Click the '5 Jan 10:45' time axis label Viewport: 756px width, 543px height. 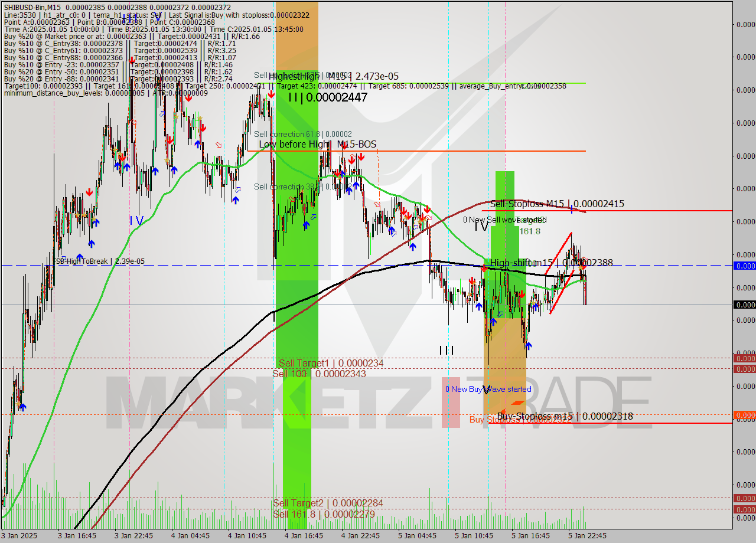pyautogui.click(x=474, y=536)
